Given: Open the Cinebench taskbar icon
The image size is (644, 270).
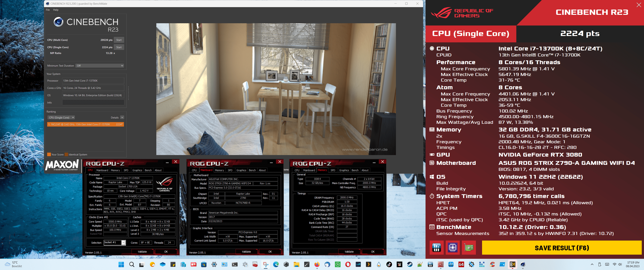Looking at the screenshot, I should click(523, 264).
